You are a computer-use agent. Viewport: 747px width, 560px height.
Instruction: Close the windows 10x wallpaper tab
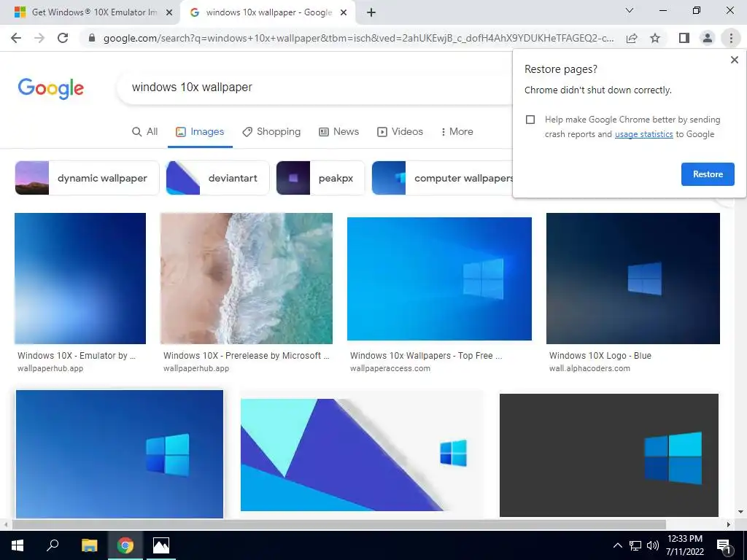point(344,12)
